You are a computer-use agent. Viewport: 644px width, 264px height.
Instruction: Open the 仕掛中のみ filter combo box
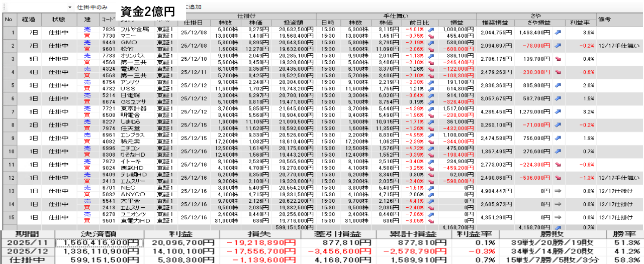(x=96, y=8)
